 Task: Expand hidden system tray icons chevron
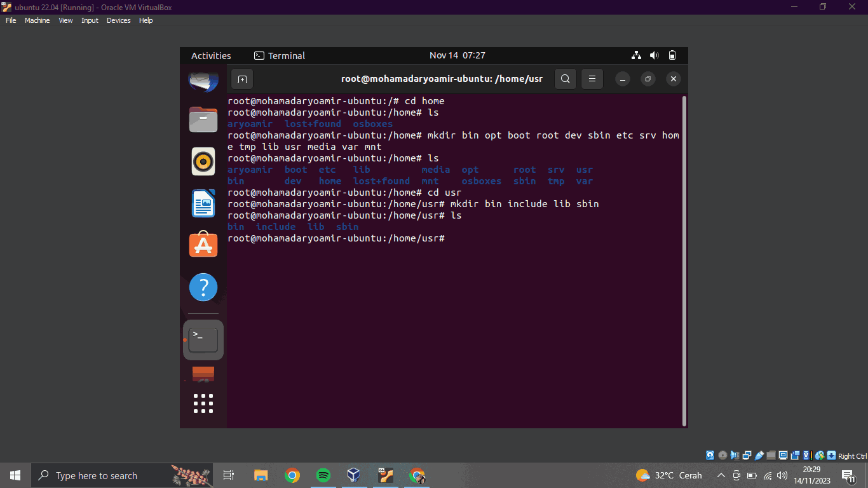click(x=721, y=475)
